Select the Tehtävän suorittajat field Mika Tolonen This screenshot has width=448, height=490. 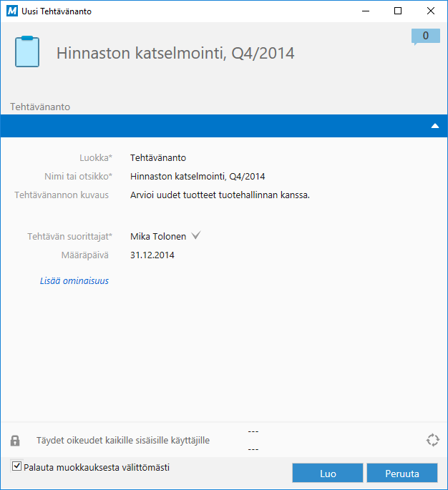point(158,236)
